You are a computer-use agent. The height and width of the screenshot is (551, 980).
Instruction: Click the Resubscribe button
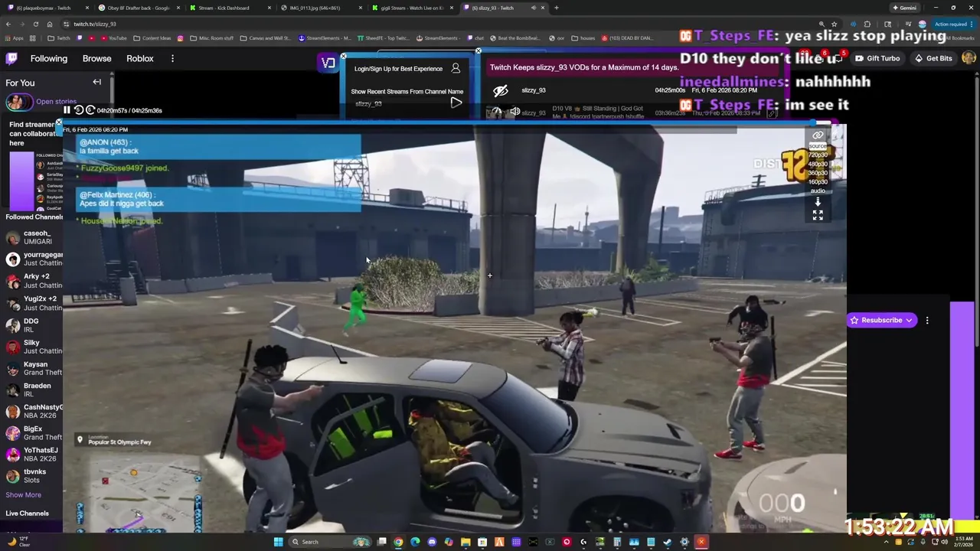click(x=881, y=320)
